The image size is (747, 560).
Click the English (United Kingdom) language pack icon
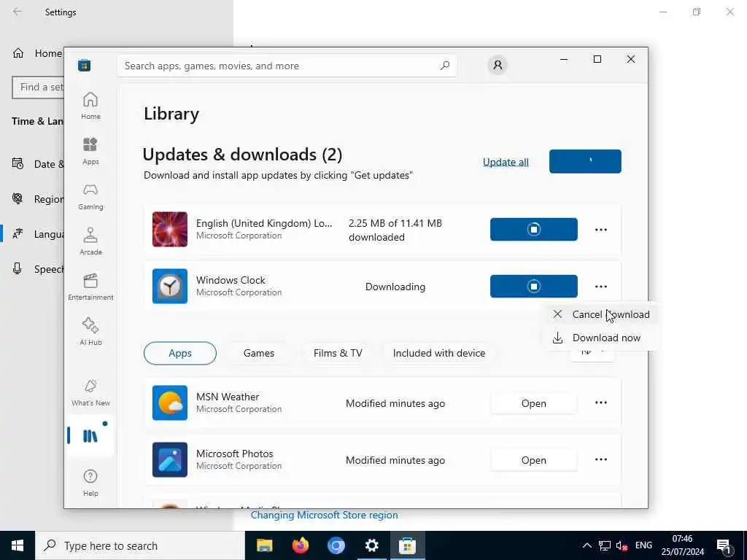click(x=169, y=230)
